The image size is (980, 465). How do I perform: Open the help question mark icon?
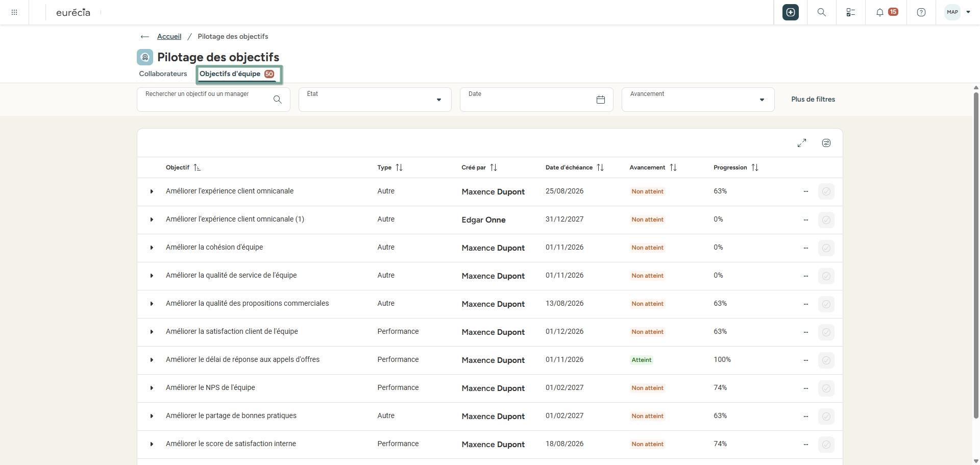pos(921,12)
